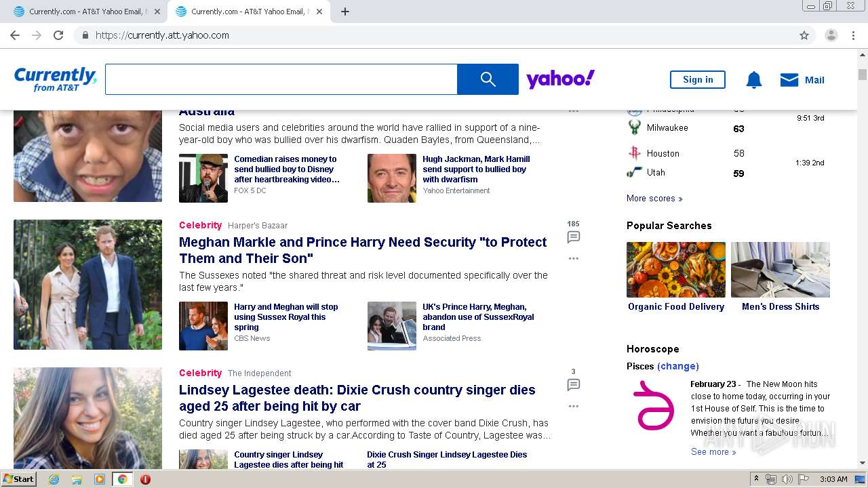
Task: Open more options for Meghan Markle article
Action: [574, 258]
